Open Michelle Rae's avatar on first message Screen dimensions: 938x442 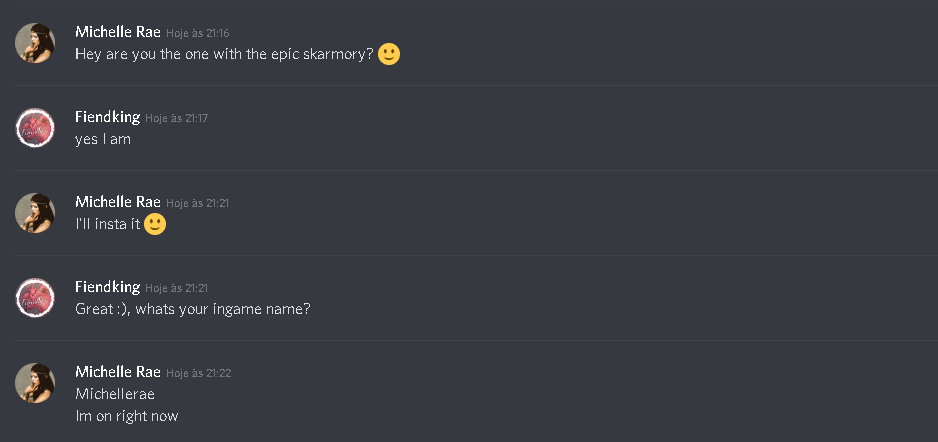35,43
